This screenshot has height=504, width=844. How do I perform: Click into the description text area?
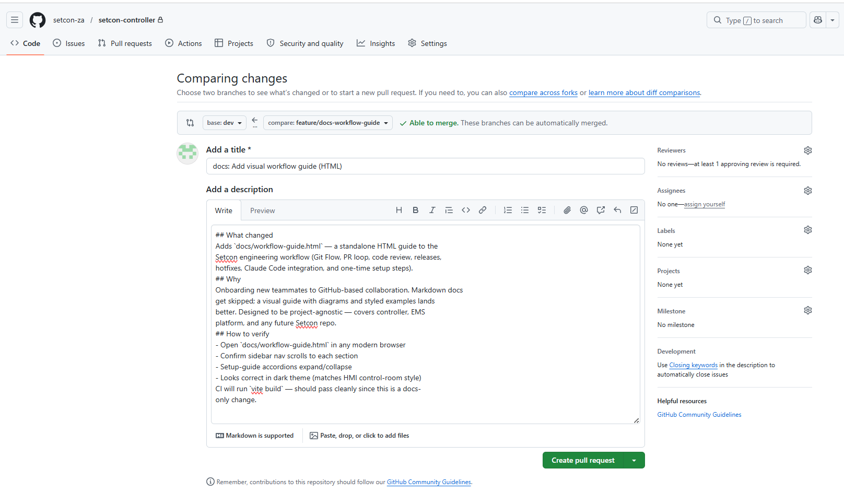point(425,324)
